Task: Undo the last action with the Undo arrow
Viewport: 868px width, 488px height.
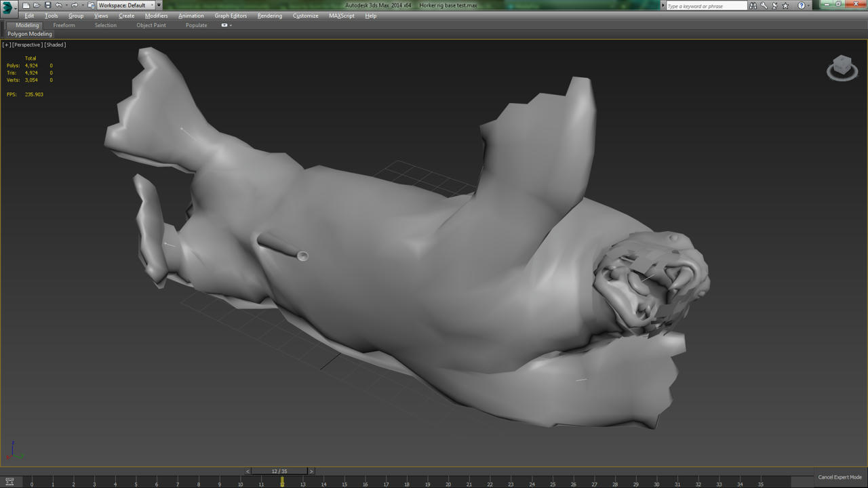Action: click(x=59, y=5)
